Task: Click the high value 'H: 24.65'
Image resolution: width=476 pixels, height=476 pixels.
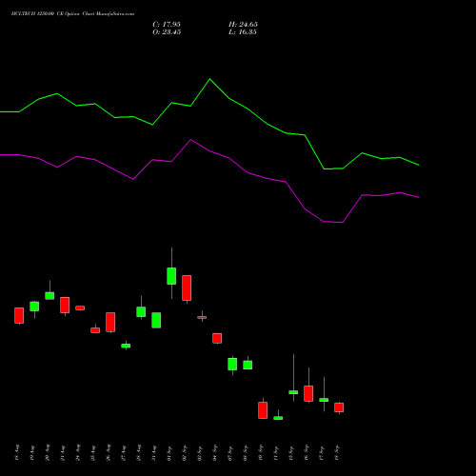Action: click(243, 25)
